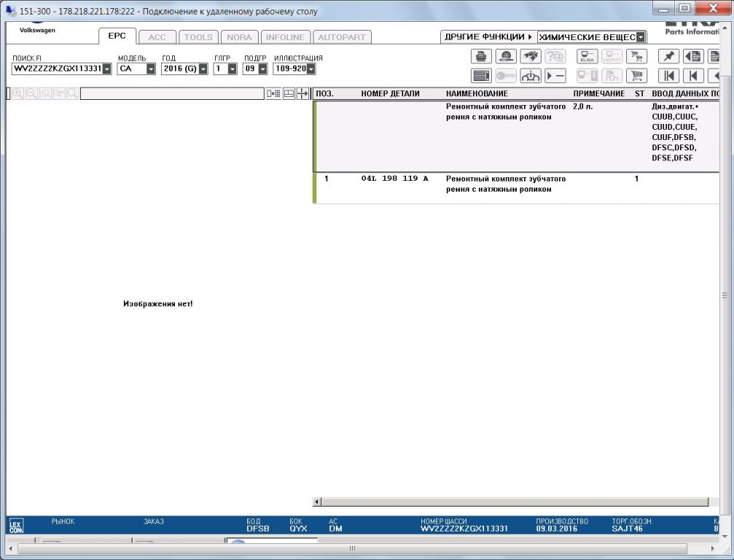Click the vehicle info icon
This screenshot has height=560, width=734.
[x=531, y=75]
